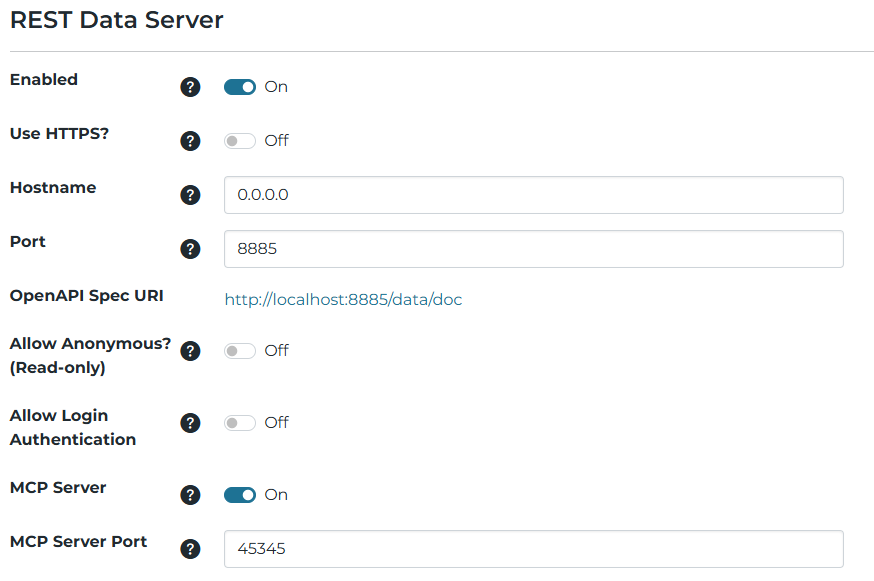The height and width of the screenshot is (581, 874).
Task: Click the Off text beside Use HTTPS toggle
Action: pyautogui.click(x=276, y=141)
